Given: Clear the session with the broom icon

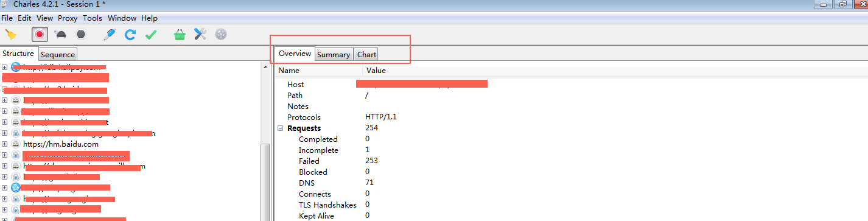Looking at the screenshot, I should [11, 35].
